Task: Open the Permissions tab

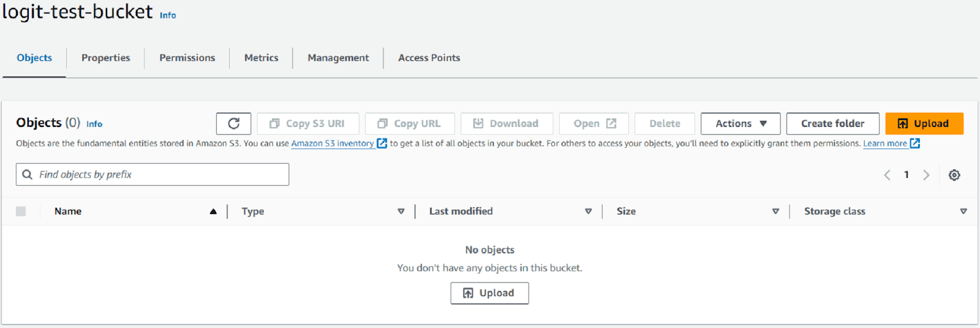Action: [187, 58]
